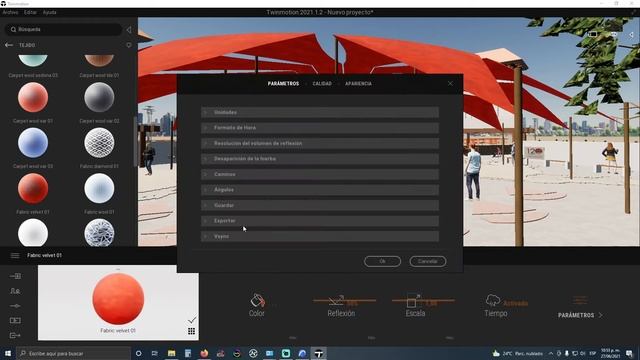Select Fabric diamond 01 material
Viewport: 640px width, 360px height.
[99, 143]
